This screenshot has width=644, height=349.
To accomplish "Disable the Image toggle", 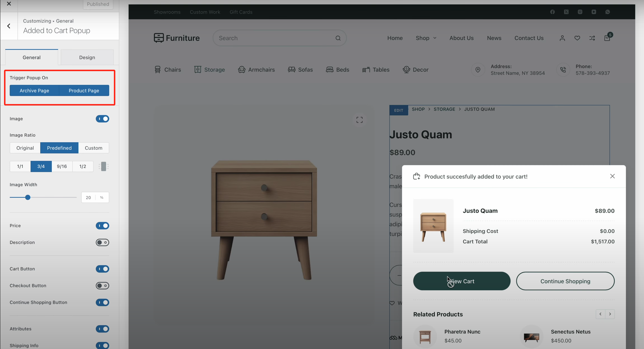I will coord(102,119).
